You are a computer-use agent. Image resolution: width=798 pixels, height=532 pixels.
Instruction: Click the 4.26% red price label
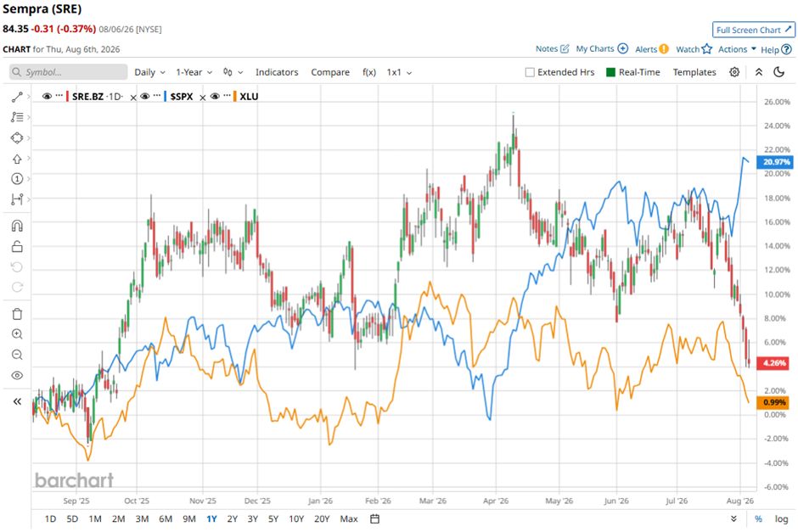tap(773, 362)
